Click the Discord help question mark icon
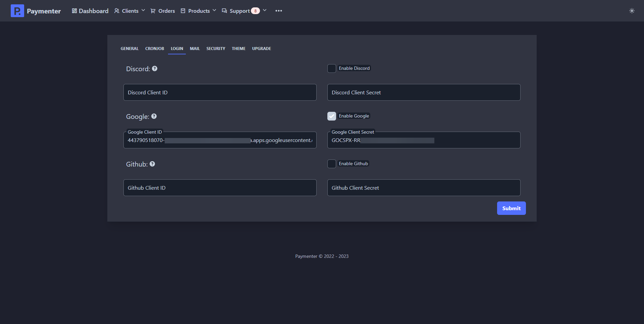The height and width of the screenshot is (324, 644). (155, 68)
